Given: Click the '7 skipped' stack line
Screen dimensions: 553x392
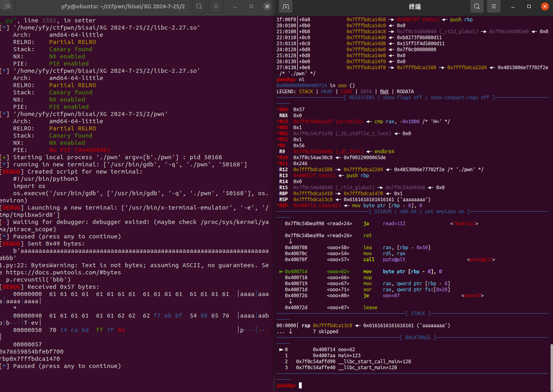Looking at the screenshot, I should click(x=325, y=332).
